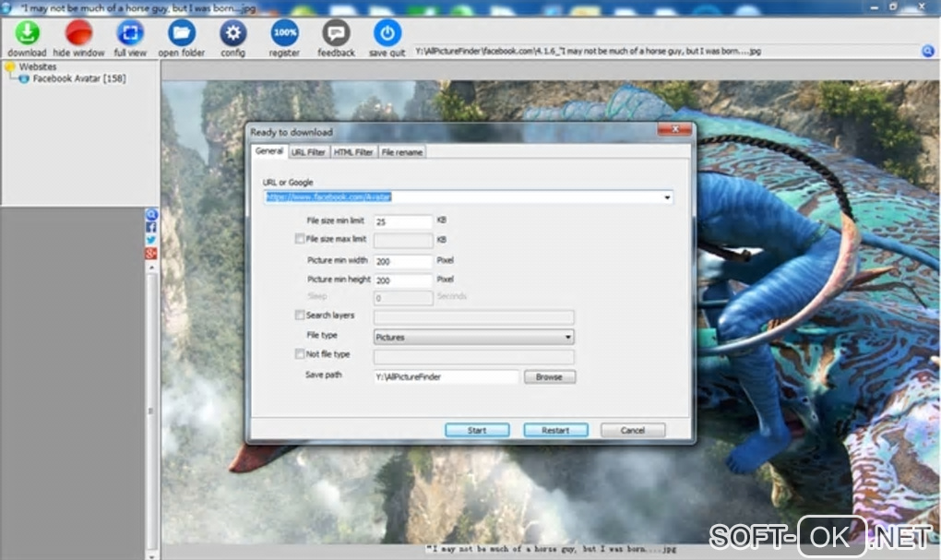Viewport: 941px width, 560px height.
Task: Expand the URL or Google dropdown arrow
Action: pos(667,197)
